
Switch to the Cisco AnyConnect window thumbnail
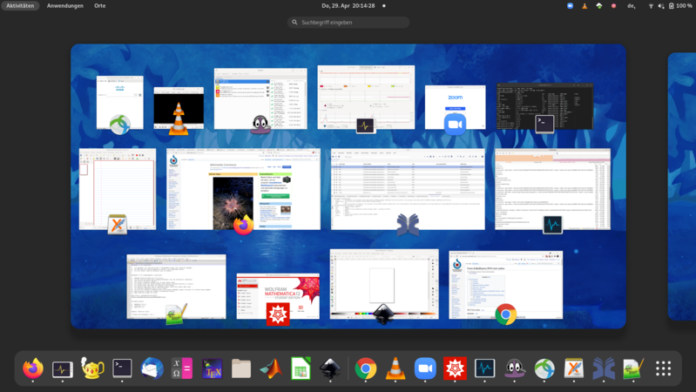120,103
